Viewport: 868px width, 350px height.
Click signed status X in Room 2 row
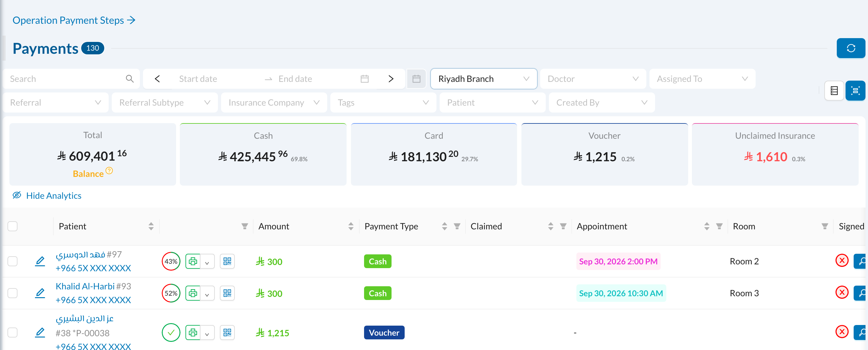[x=842, y=261]
